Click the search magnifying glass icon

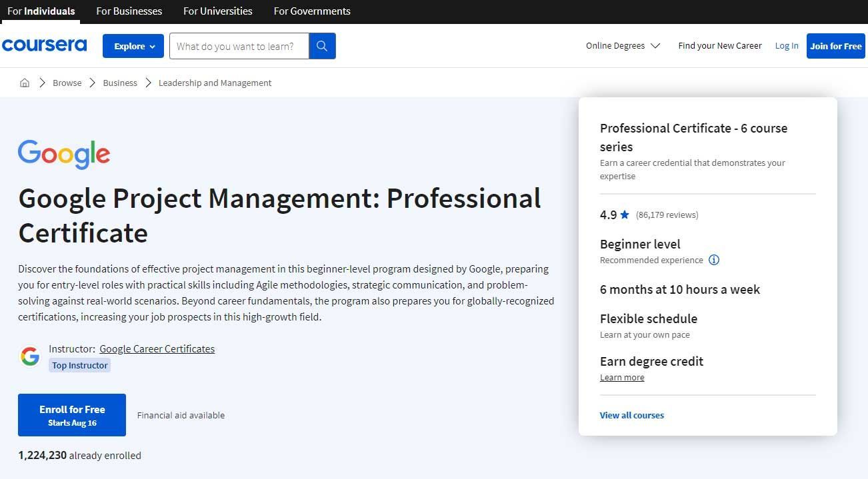pyautogui.click(x=322, y=46)
